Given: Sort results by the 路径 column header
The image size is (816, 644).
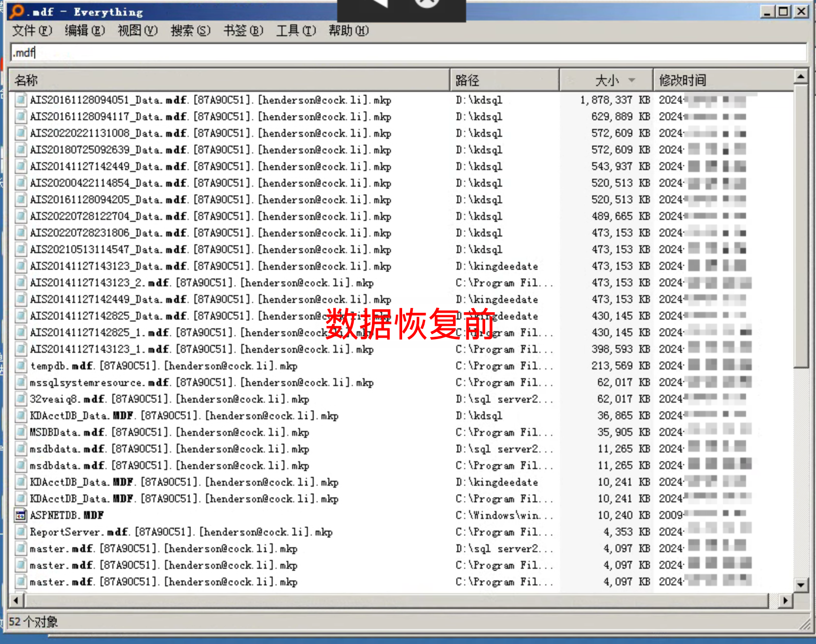Looking at the screenshot, I should tap(505, 80).
